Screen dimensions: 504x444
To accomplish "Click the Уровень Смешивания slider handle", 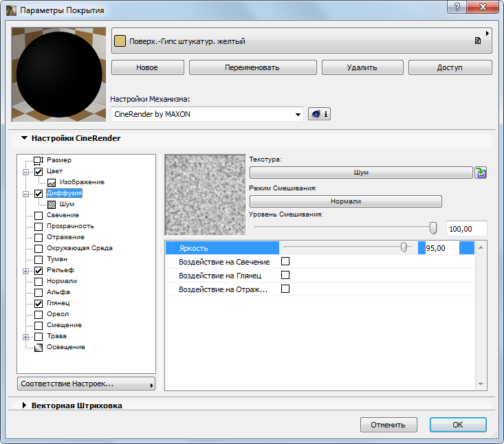I will pos(433,227).
